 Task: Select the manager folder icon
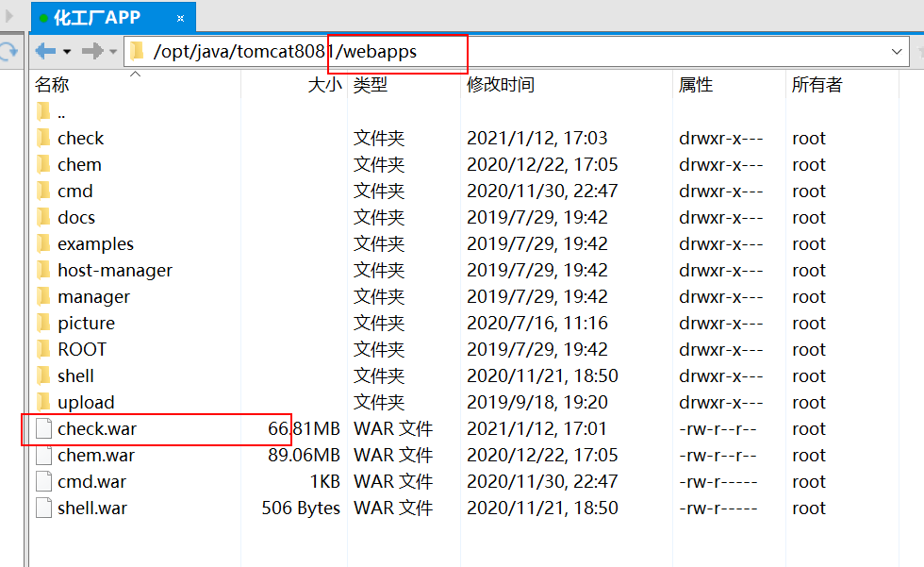click(43, 296)
